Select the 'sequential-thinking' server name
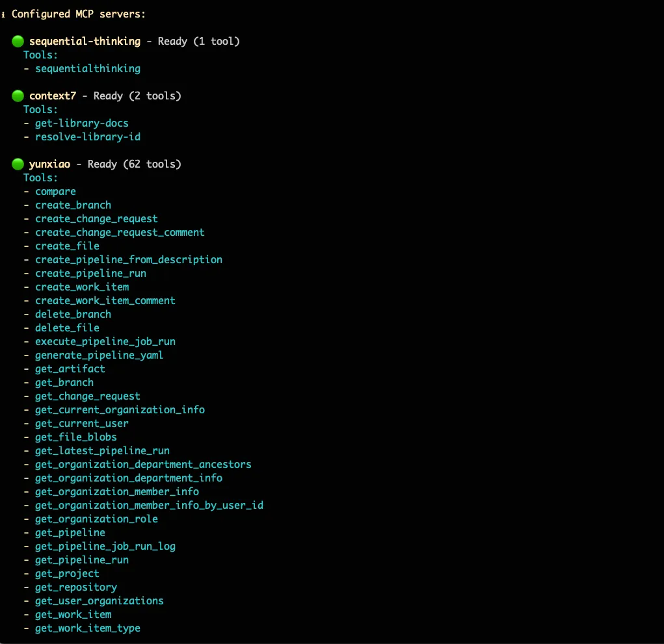664x644 pixels. pos(85,42)
